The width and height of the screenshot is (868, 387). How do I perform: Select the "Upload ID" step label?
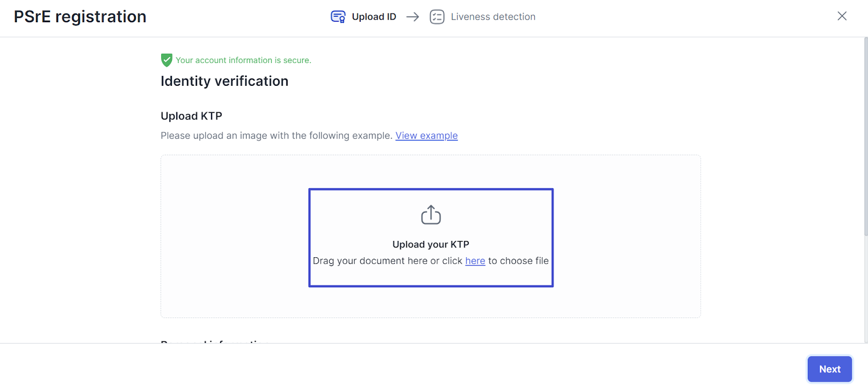(374, 17)
